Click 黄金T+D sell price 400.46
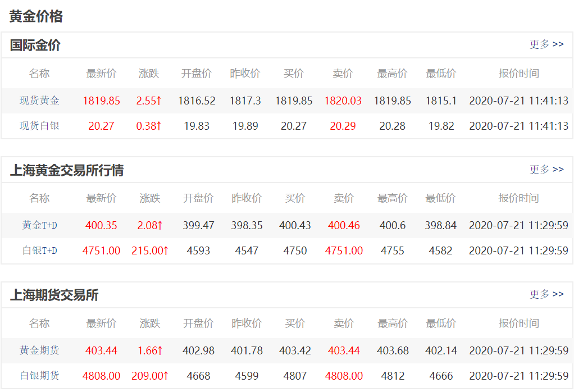574x392 pixels. pos(344,225)
